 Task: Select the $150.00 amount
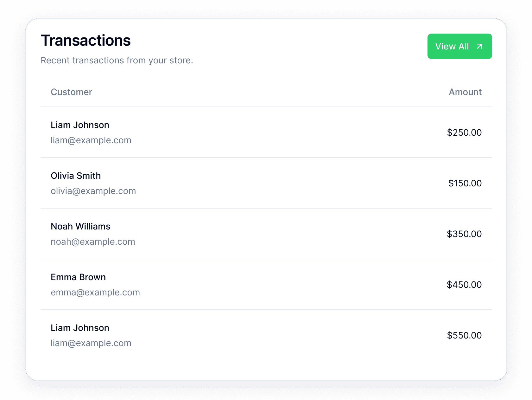[x=465, y=183]
